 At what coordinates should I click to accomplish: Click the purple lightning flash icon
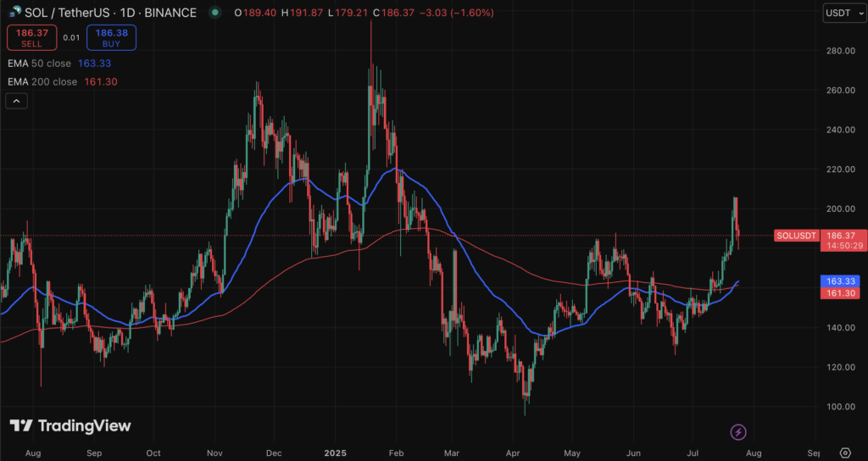[738, 431]
